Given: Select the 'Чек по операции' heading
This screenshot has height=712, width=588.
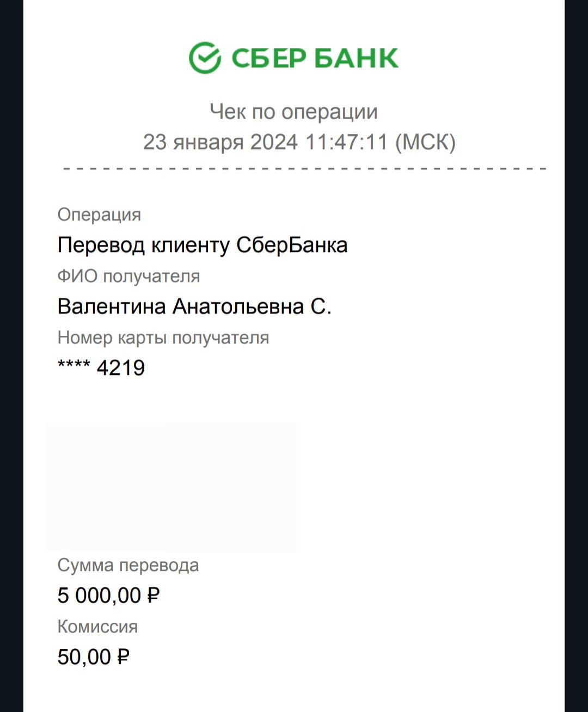Looking at the screenshot, I should 293,112.
